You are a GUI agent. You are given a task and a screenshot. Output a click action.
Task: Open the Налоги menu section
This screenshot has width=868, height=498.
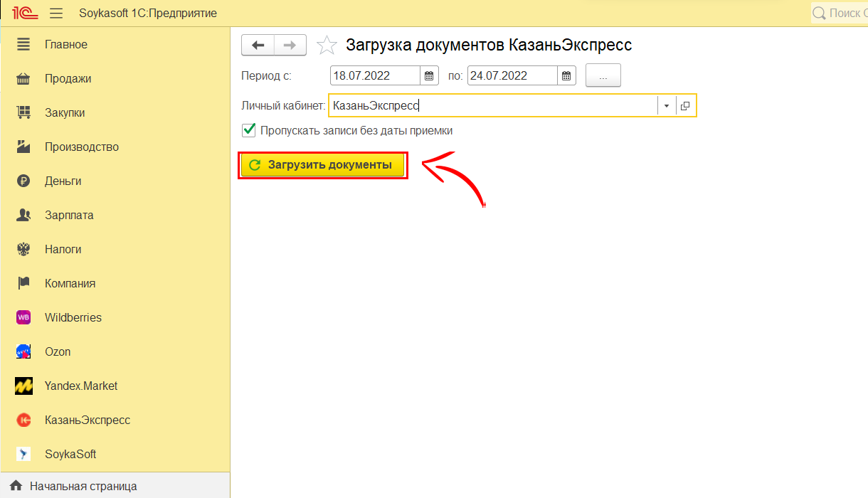(x=63, y=250)
